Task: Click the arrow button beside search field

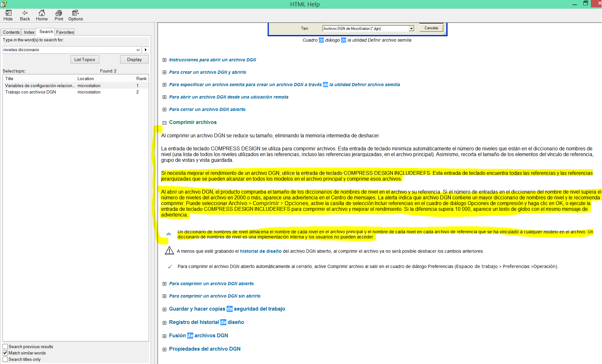Action: [146, 50]
